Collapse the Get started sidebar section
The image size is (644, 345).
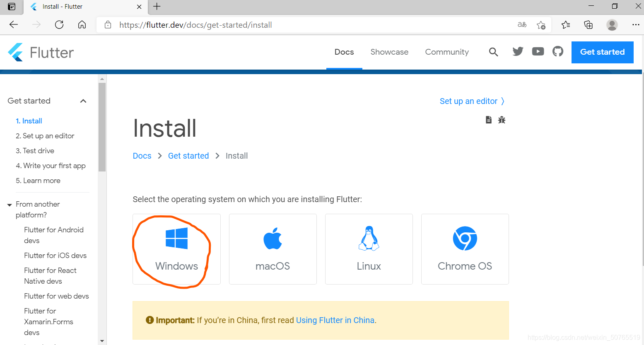[83, 101]
